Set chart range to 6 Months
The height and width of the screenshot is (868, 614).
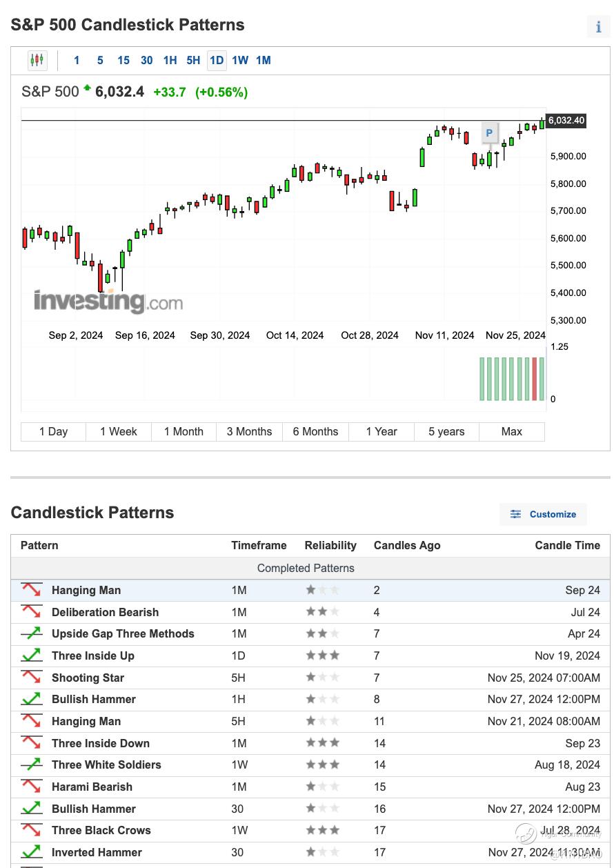pos(315,432)
